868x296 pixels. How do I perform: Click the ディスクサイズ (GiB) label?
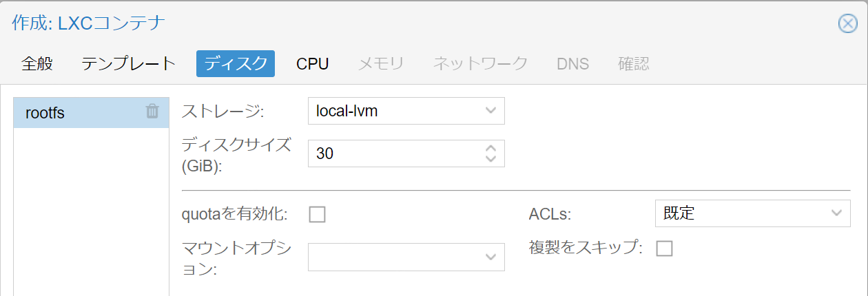(236, 155)
